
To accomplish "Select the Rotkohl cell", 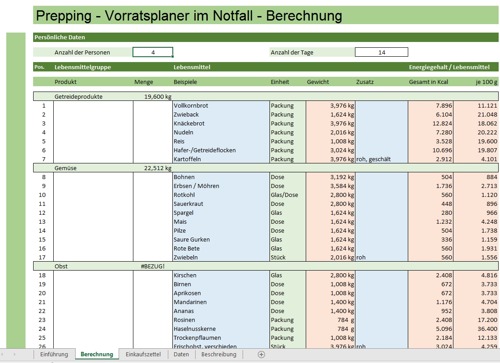I will [221, 195].
